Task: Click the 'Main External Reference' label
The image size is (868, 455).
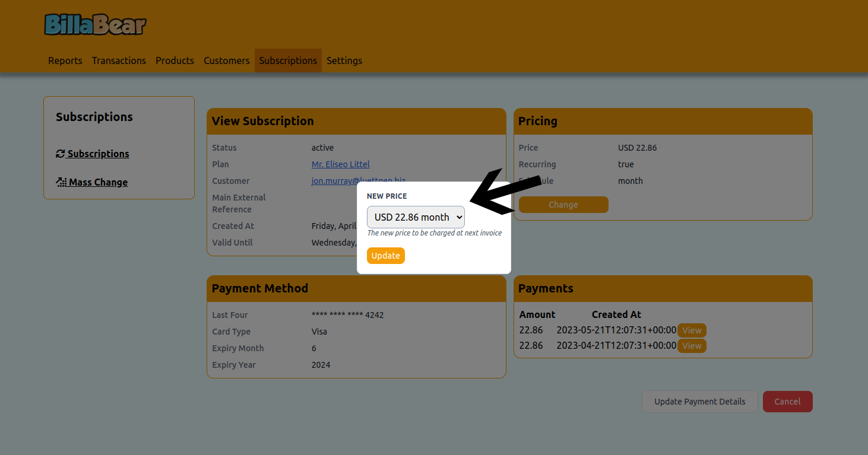Action: 239,203
